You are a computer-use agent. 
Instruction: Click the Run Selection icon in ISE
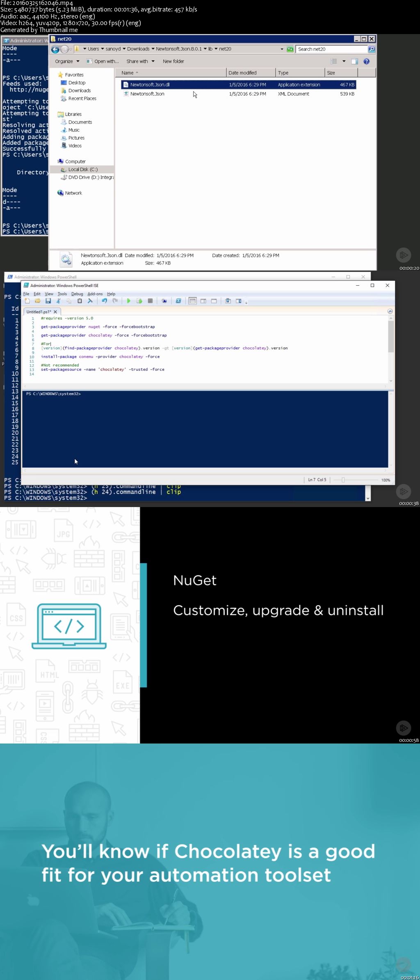(x=139, y=301)
